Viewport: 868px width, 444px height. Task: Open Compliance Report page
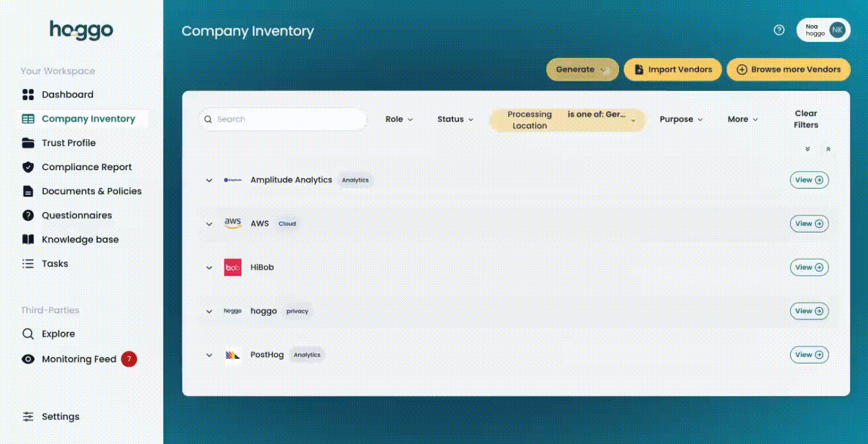(x=86, y=167)
